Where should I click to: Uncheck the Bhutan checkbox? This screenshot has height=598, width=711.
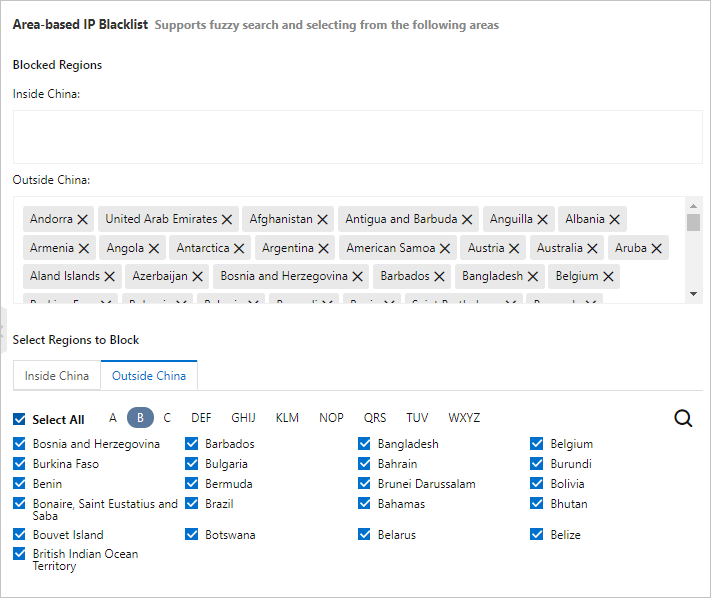(x=537, y=504)
